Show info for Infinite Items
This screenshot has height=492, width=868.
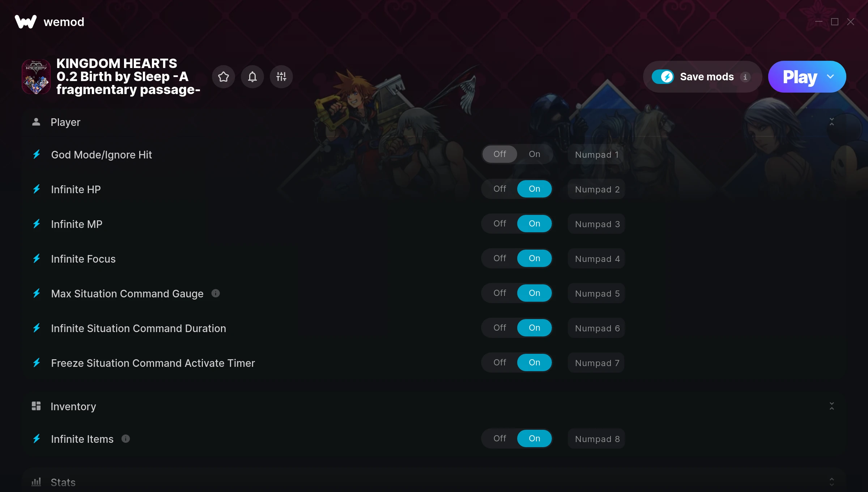[x=125, y=439]
